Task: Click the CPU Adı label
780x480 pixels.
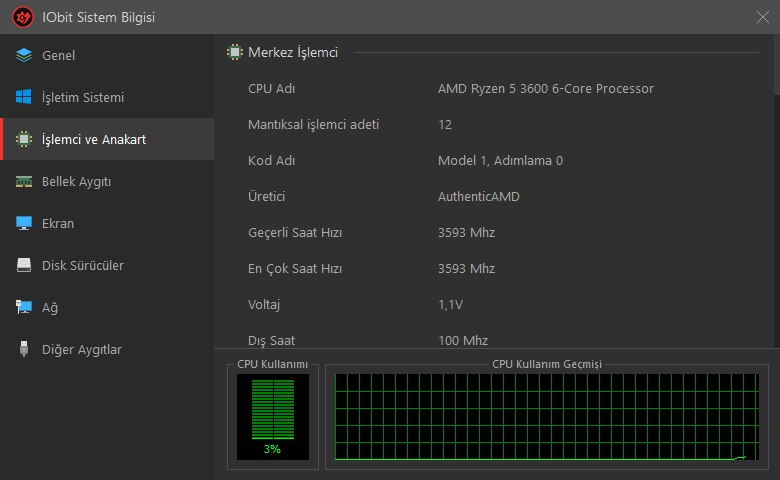Action: [x=271, y=89]
